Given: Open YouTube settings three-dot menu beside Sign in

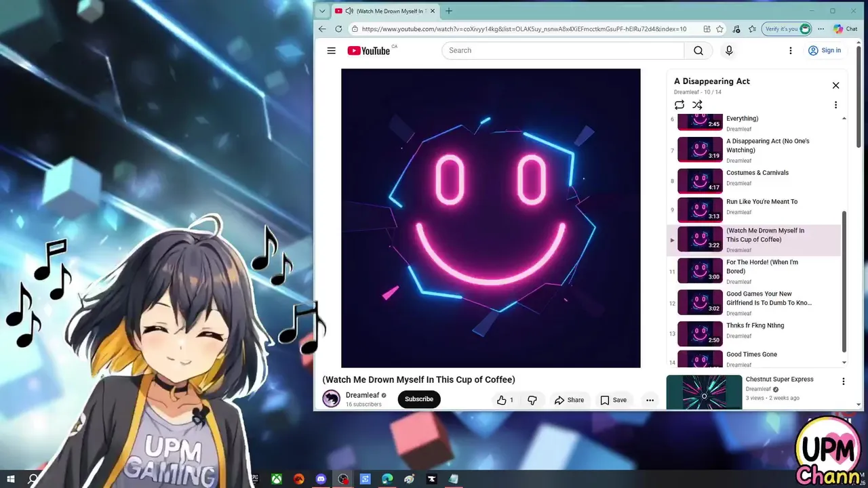Looking at the screenshot, I should (x=790, y=51).
